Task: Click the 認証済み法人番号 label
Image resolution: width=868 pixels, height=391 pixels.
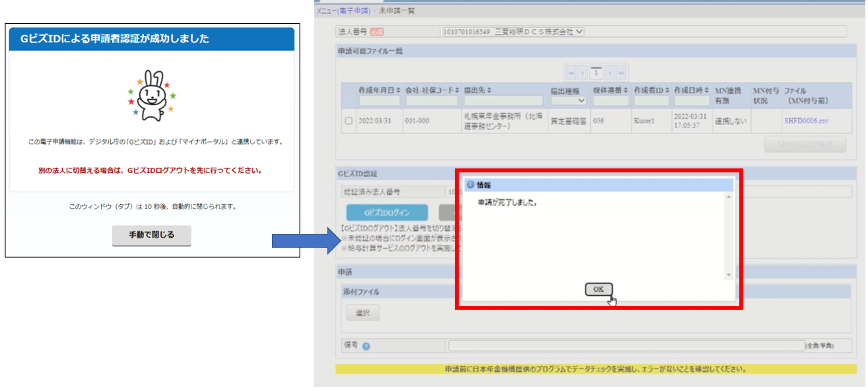Action: click(372, 192)
